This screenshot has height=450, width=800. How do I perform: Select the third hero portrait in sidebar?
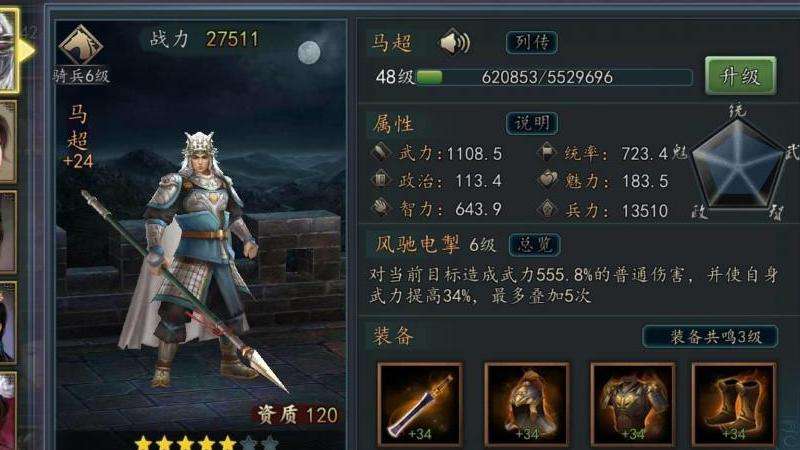[8, 232]
